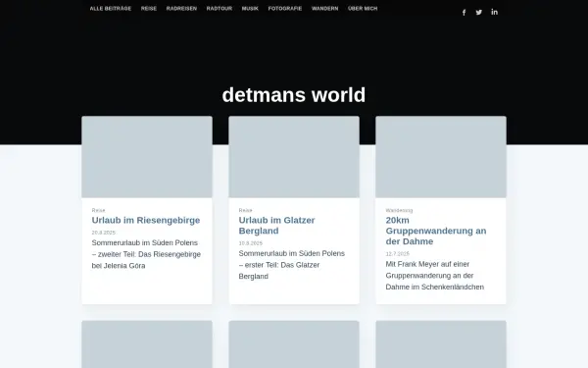
Task: Go to the Reise menu item
Action: click(x=149, y=8)
